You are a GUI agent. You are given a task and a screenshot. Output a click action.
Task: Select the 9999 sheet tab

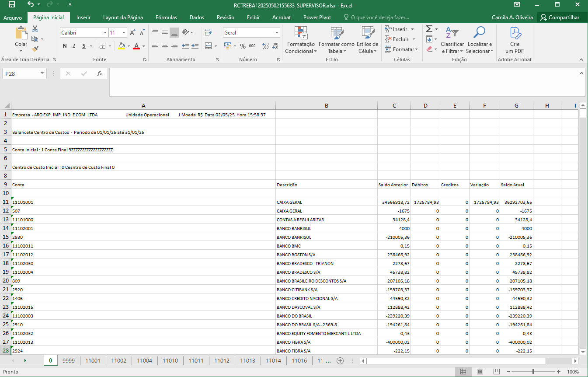(69, 361)
